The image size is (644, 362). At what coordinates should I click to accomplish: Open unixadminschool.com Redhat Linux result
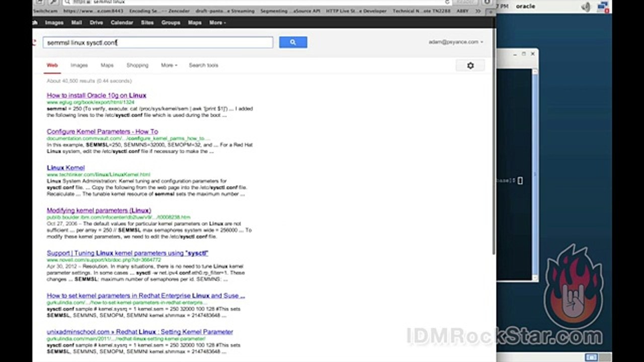[x=140, y=332]
